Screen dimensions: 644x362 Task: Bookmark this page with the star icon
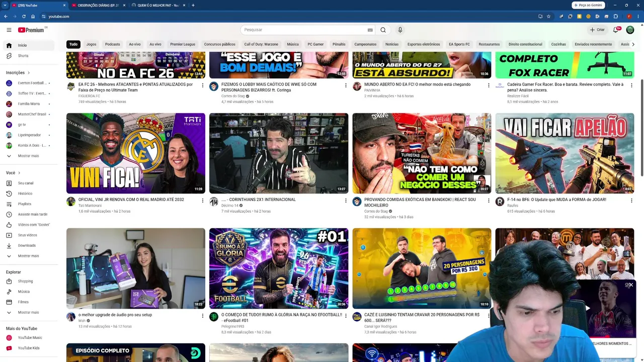pos(548,16)
